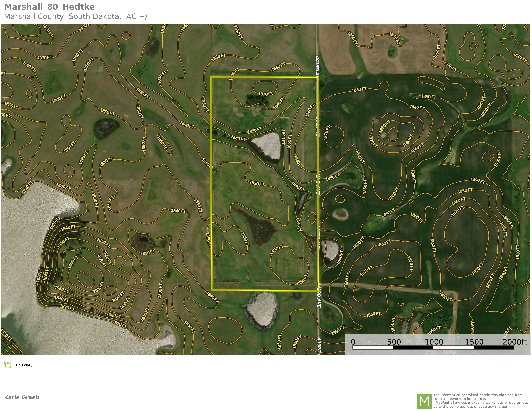Click the Katie Graeb author name
The image size is (532, 411).
[x=22, y=397]
